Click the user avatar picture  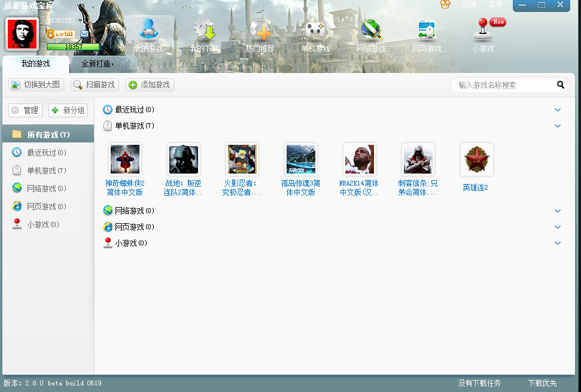(x=22, y=34)
